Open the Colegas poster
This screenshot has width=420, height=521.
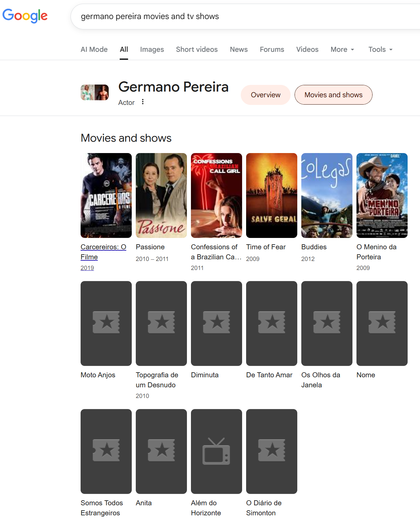pyautogui.click(x=327, y=196)
